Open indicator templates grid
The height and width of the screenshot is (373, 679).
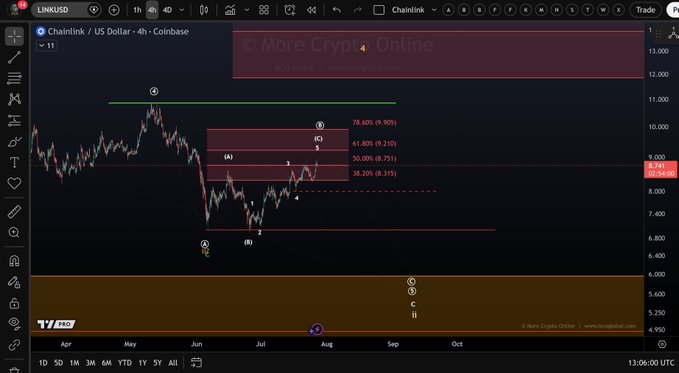pos(264,10)
